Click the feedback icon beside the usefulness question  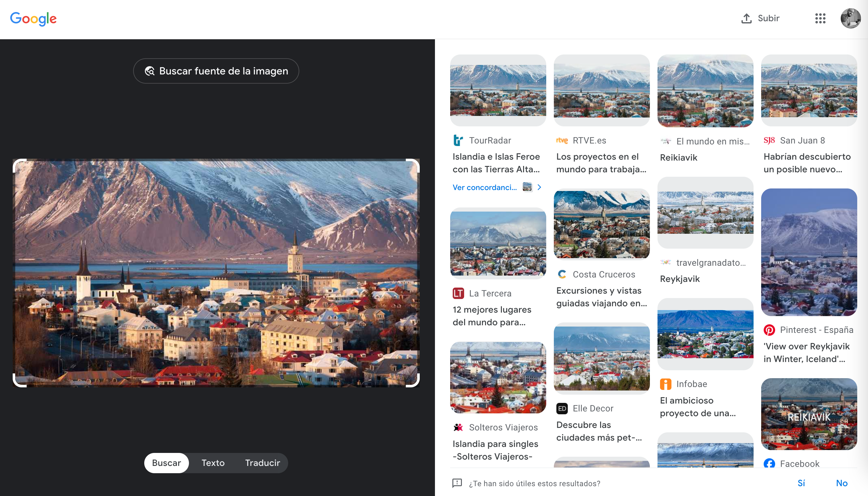tap(457, 483)
